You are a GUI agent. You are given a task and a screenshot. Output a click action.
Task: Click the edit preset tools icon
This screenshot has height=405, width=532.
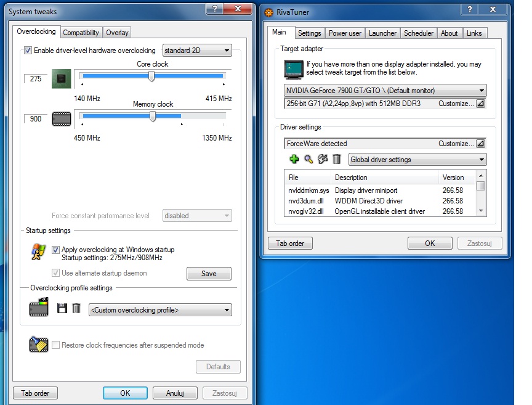click(x=322, y=159)
